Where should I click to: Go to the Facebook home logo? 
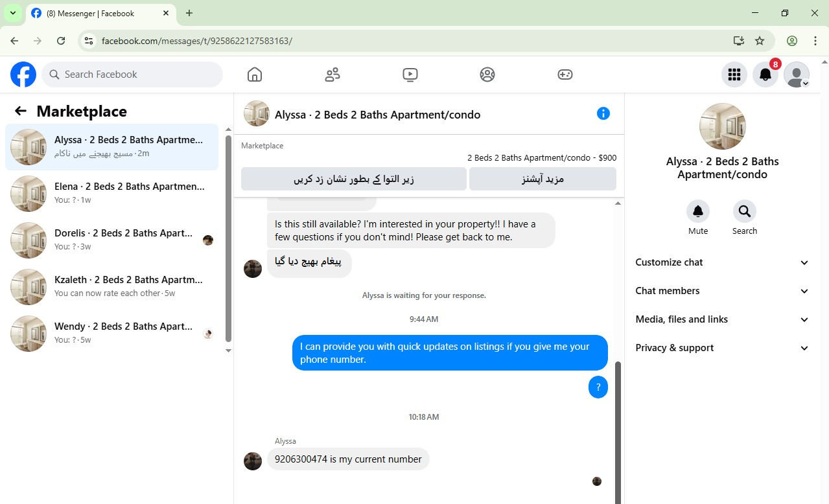(23, 74)
